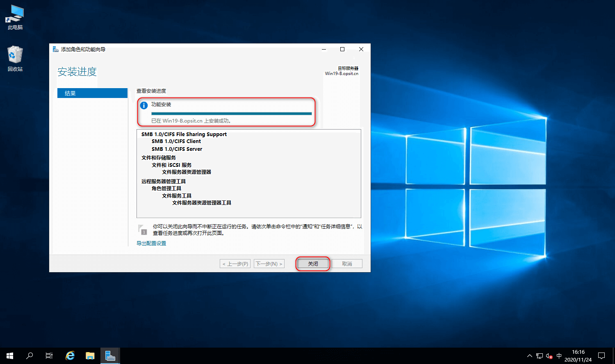
Task: Open Task View on taskbar
Action: click(x=49, y=356)
